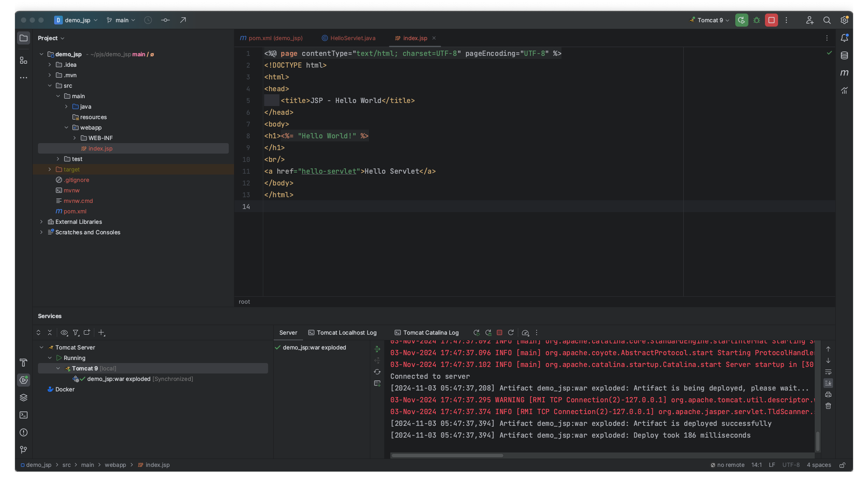Show commit history clock icon in title bar
This screenshot has width=868, height=490.
click(x=148, y=20)
